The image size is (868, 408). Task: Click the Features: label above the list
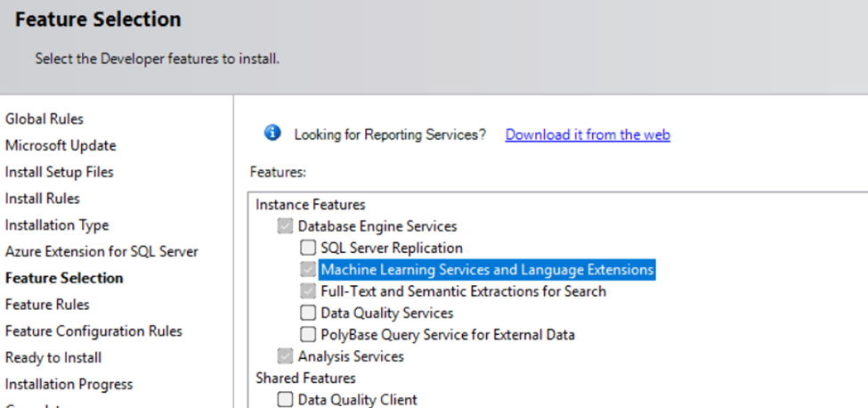278,172
